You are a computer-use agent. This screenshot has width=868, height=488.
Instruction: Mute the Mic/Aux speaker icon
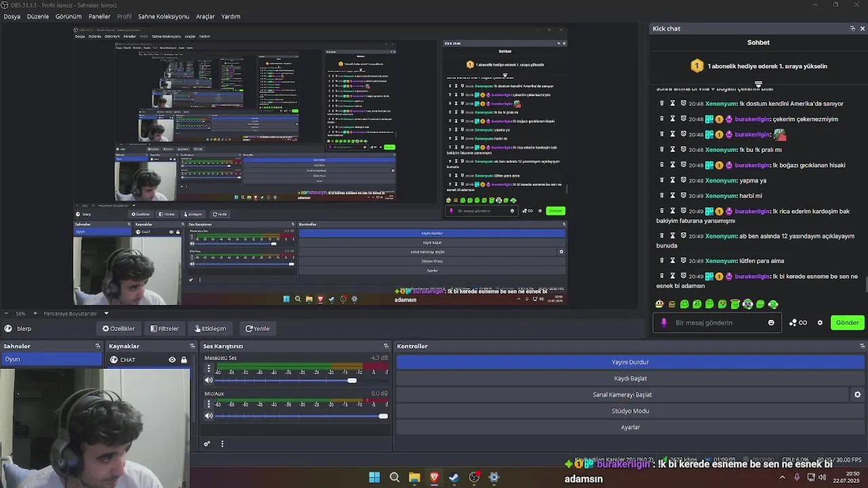209,415
